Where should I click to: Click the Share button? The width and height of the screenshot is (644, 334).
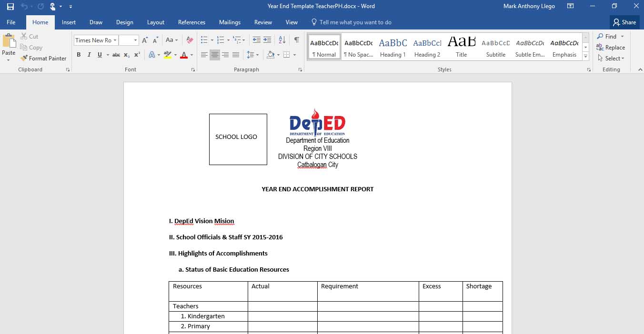[624, 22]
